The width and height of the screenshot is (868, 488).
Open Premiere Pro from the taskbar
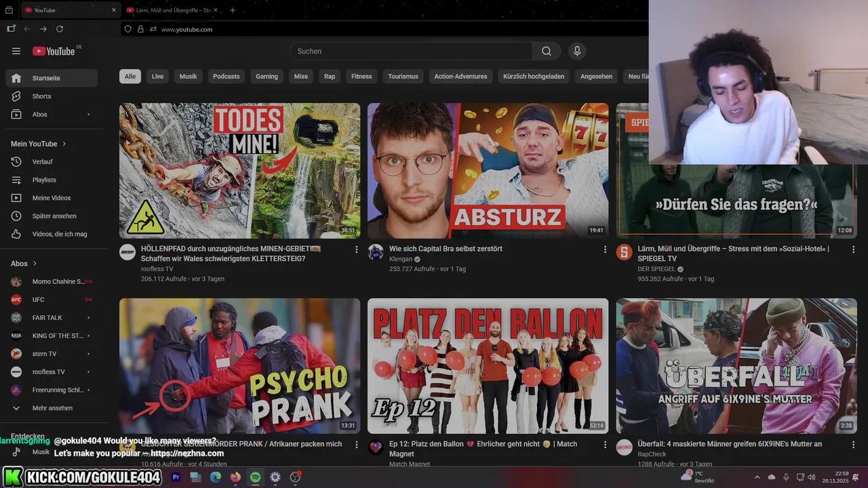click(176, 477)
